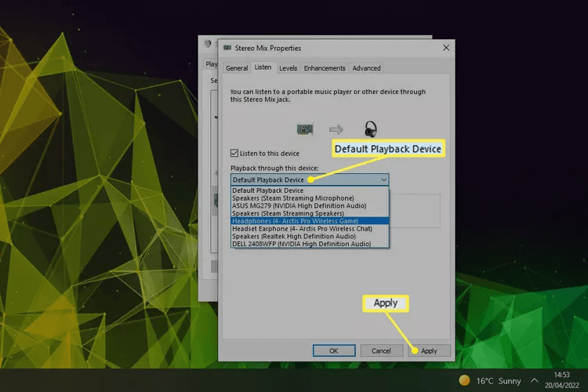Choose Speakers (Realtek High Definition Audio)
This screenshot has height=392, width=588.
click(310, 236)
